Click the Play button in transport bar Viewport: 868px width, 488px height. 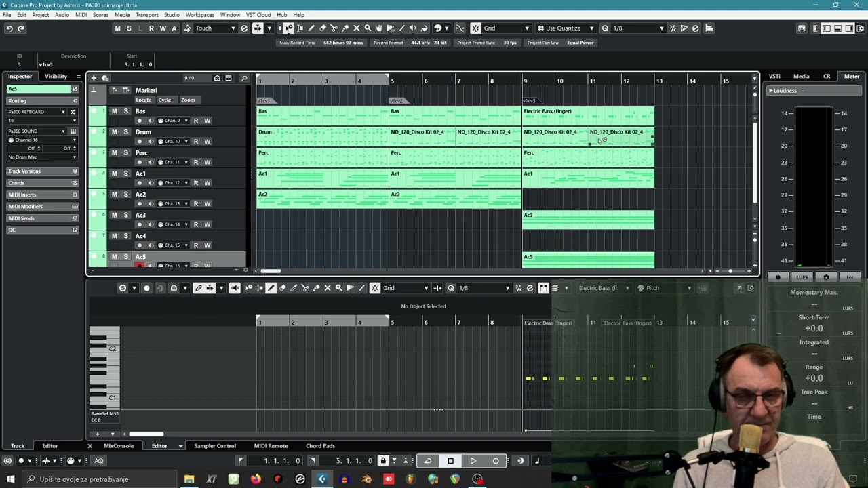pos(473,461)
